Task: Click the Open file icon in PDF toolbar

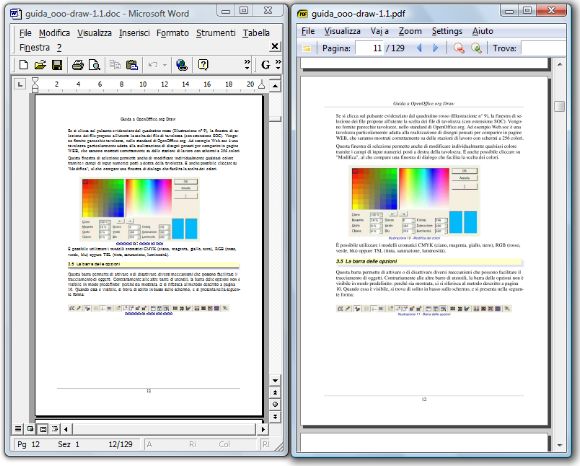Action: pyautogui.click(x=307, y=48)
